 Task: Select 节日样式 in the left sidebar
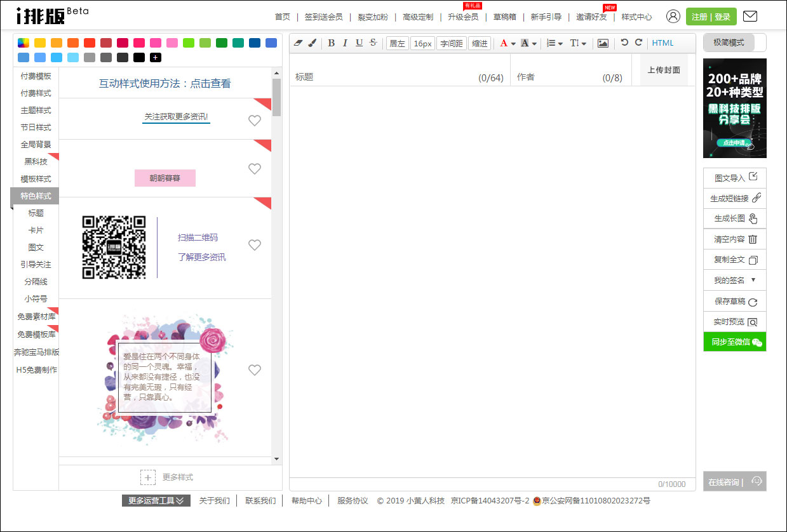[x=36, y=127]
